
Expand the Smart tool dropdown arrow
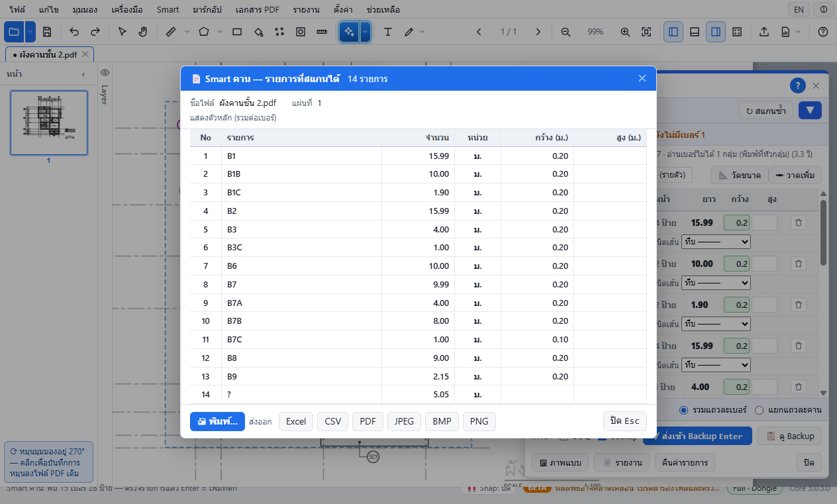click(365, 32)
